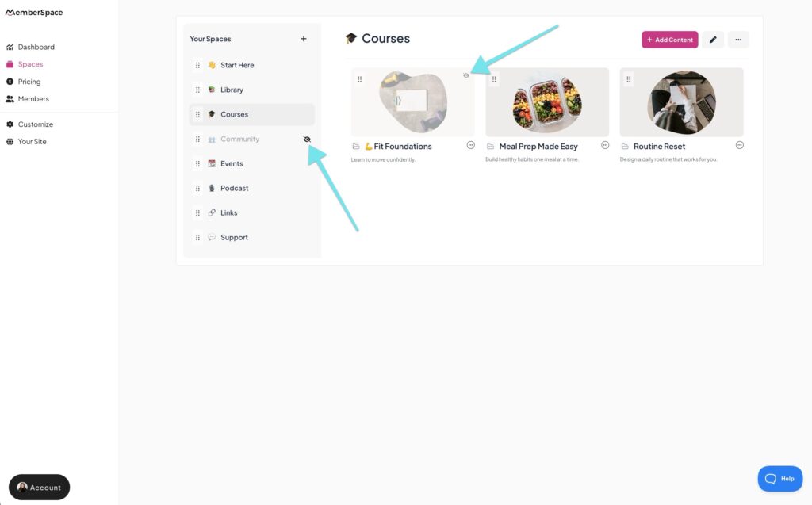
Task: Expand options menu for Routine Reset
Action: pyautogui.click(x=740, y=146)
